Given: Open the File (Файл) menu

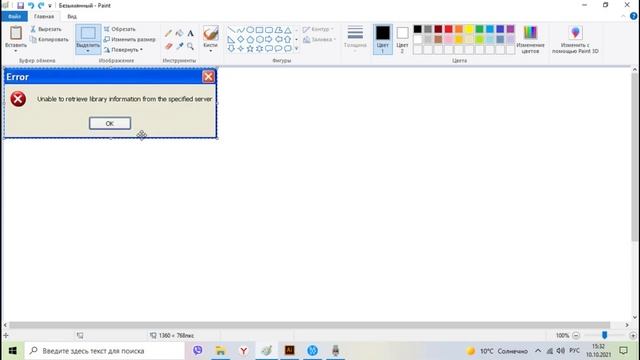Looking at the screenshot, I should click(14, 16).
